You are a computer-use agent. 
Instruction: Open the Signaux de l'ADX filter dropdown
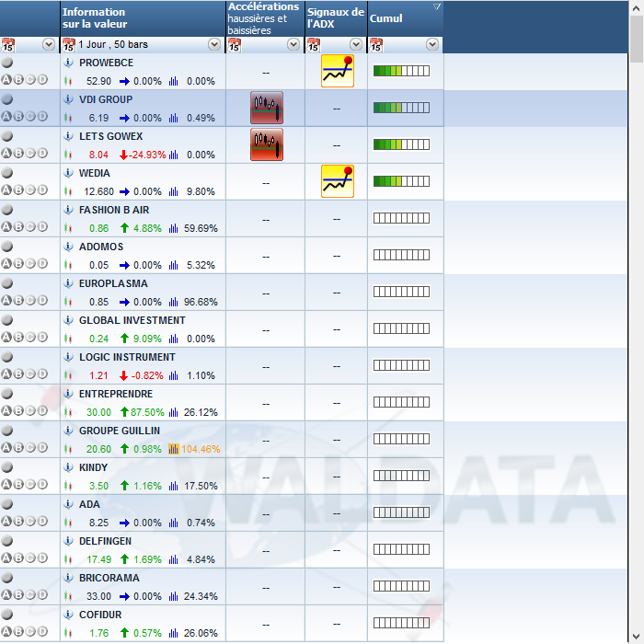pyautogui.click(x=356, y=44)
